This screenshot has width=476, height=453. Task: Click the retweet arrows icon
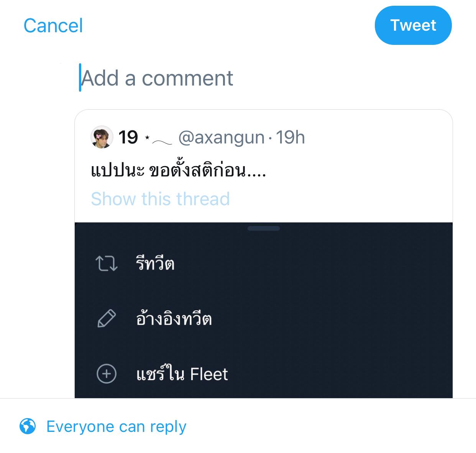[106, 264]
